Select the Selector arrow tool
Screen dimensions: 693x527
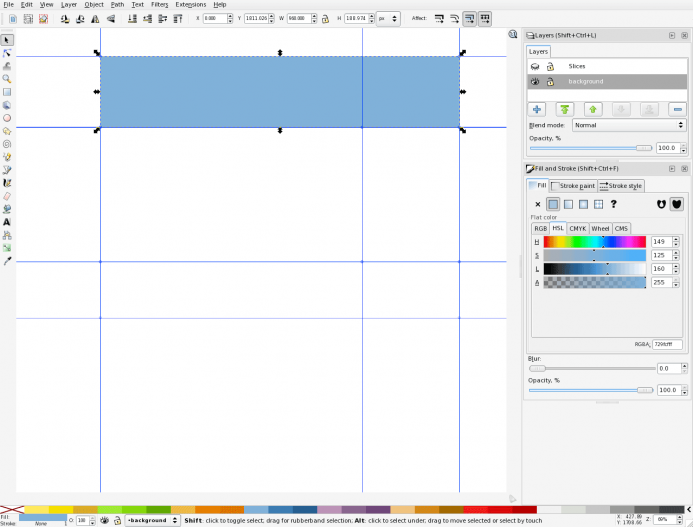click(7, 40)
